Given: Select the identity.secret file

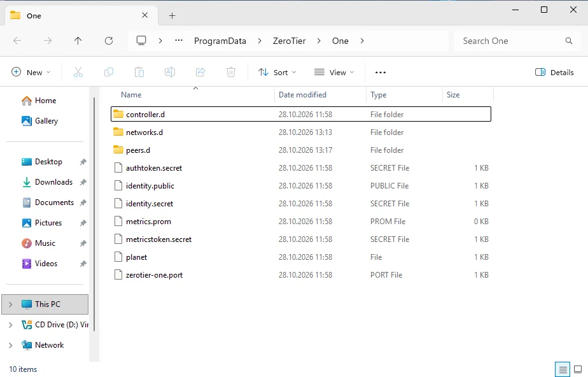Looking at the screenshot, I should click(301, 204).
